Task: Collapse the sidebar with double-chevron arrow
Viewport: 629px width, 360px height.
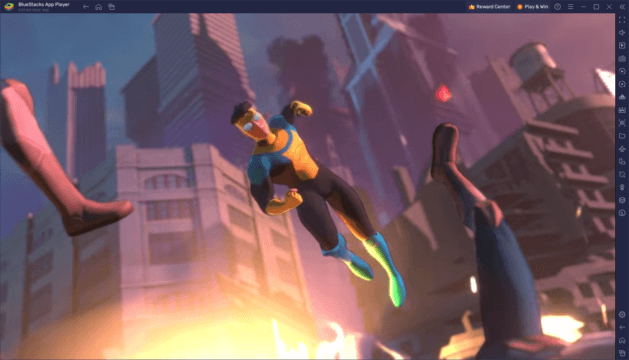Action: pyautogui.click(x=622, y=7)
